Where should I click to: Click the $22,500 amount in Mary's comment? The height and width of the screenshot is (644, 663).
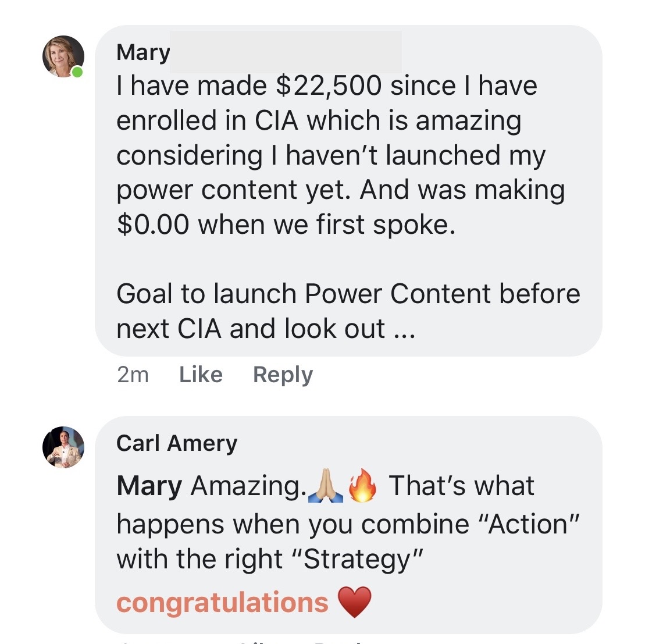(329, 86)
